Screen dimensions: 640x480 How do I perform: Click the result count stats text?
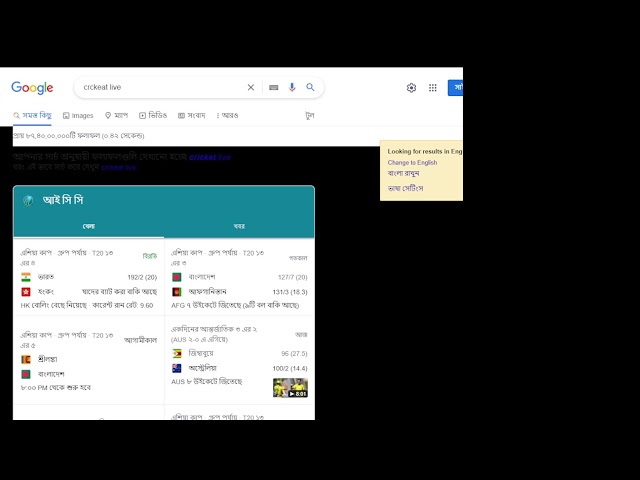78,136
